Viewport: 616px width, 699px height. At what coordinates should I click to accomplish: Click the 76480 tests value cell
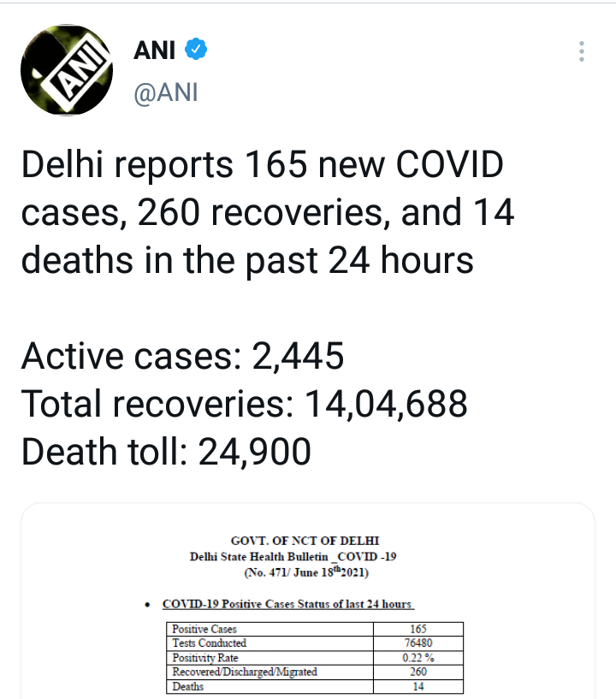[418, 643]
